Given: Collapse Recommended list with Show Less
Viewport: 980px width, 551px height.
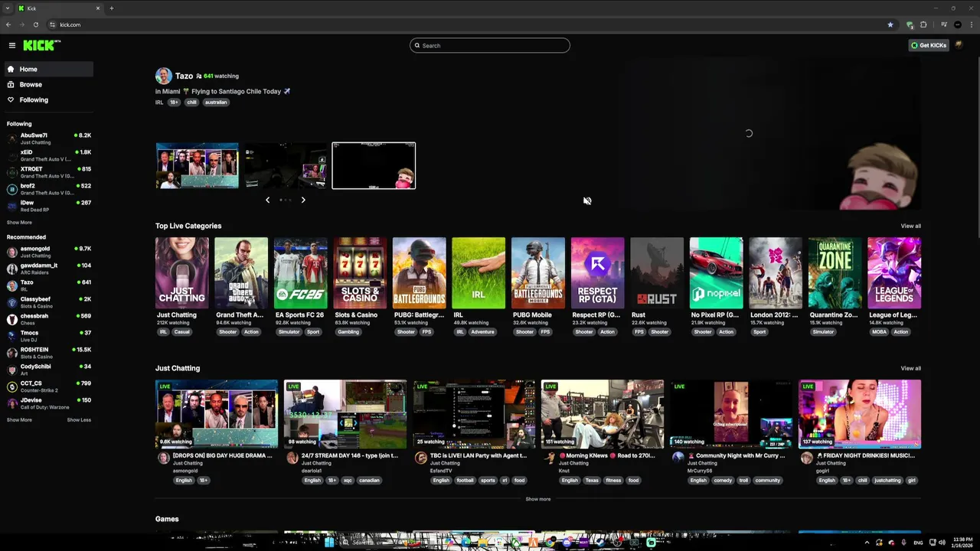Looking at the screenshot, I should [79, 420].
